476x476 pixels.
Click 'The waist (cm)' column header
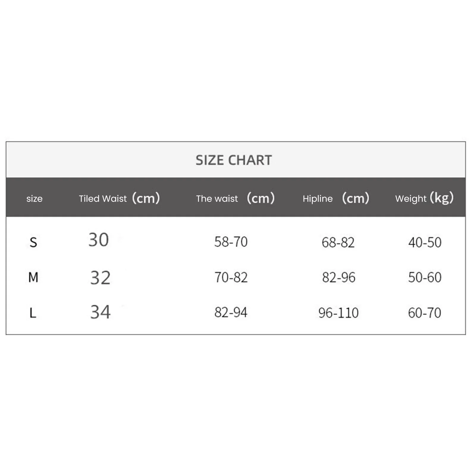click(x=235, y=198)
